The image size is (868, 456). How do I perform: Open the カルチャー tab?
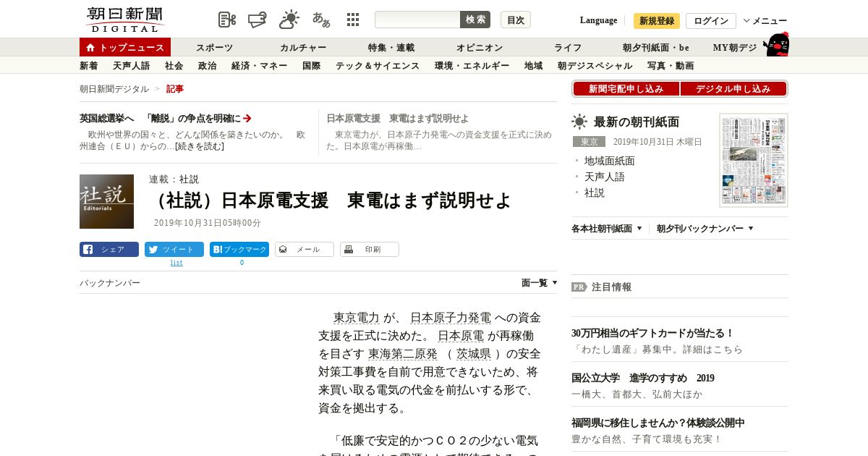(x=303, y=48)
